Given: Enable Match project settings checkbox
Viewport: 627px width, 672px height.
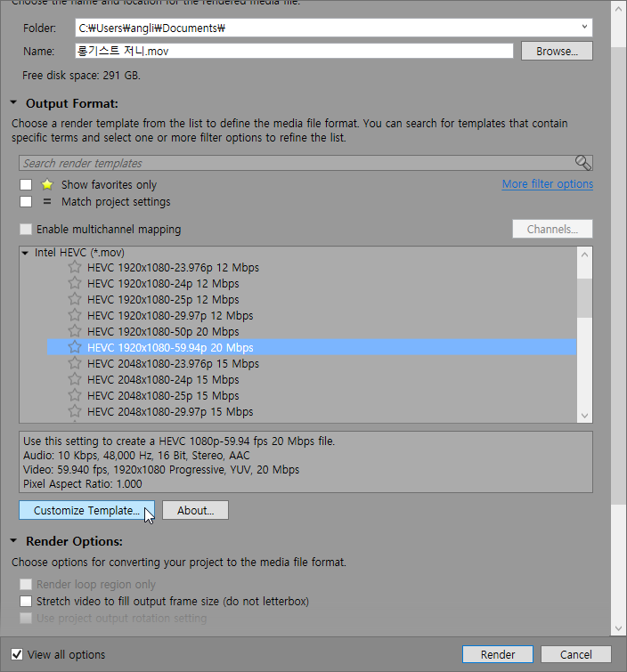Looking at the screenshot, I should (x=26, y=201).
